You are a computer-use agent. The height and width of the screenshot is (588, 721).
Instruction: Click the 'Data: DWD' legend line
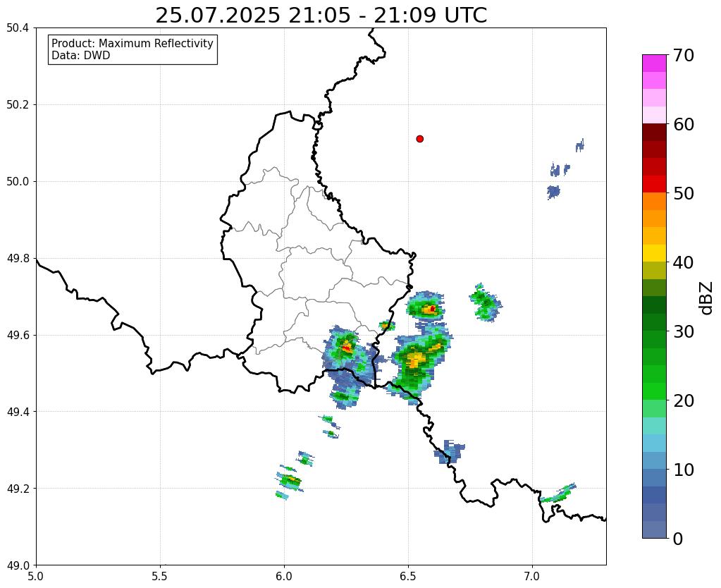pos(81,56)
